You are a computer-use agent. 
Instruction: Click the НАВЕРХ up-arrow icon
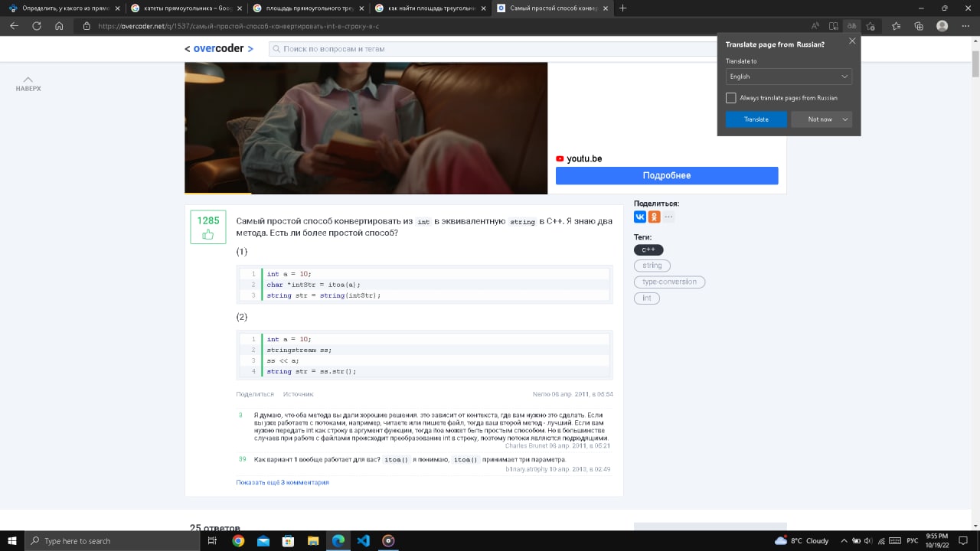click(28, 79)
